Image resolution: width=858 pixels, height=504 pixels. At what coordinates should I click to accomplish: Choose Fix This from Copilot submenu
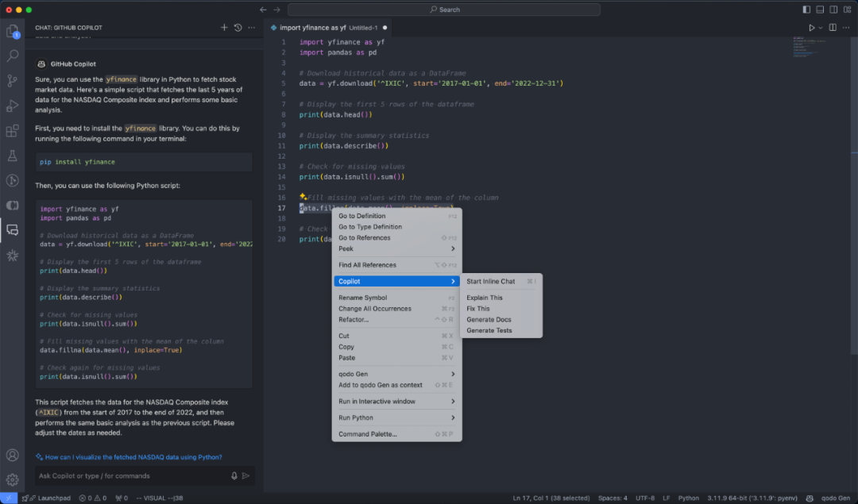pos(501,309)
